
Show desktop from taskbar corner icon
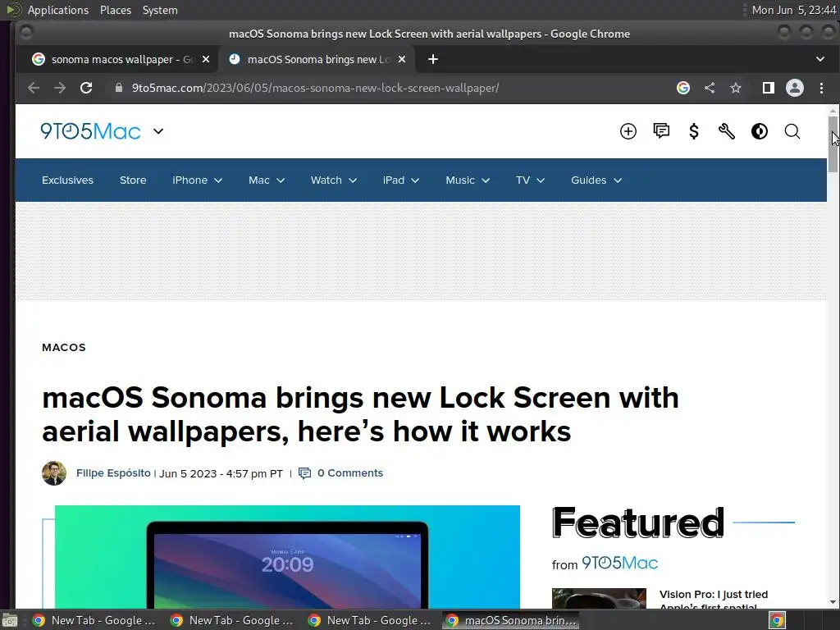(10, 620)
